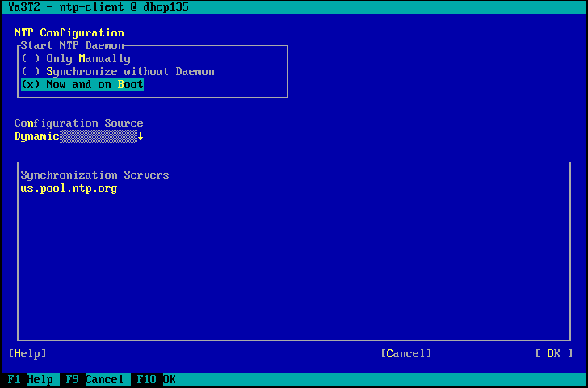The width and height of the screenshot is (588, 388).
Task: Click the yellow dropdown arrow beside Dynamic
Action: pyautogui.click(x=141, y=137)
